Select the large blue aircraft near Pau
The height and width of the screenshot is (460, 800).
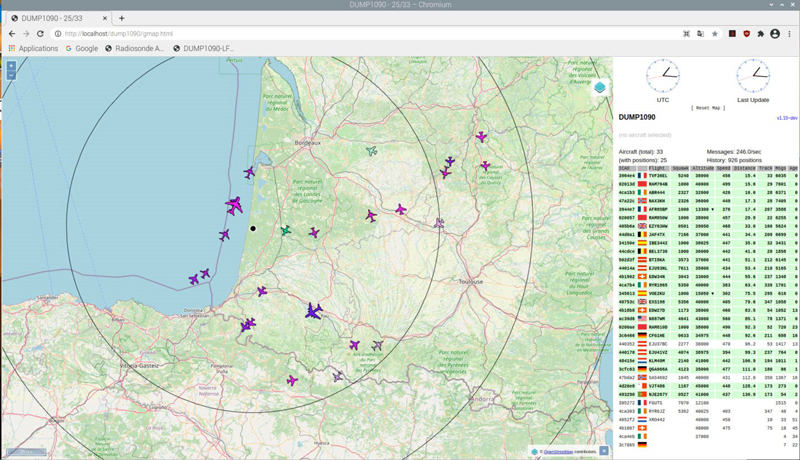[314, 311]
